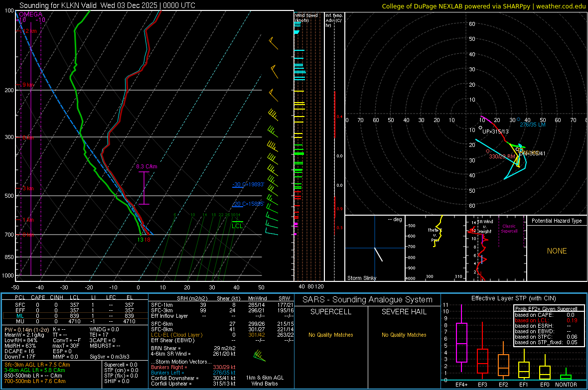588x390 pixels.
Task: Click the -30 C=19893' height label
Action: click(x=248, y=184)
